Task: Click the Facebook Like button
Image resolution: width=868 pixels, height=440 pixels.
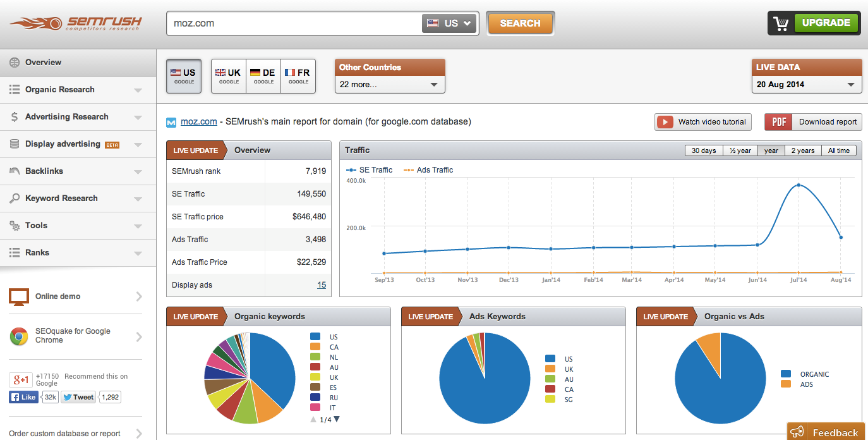Action: (x=23, y=398)
